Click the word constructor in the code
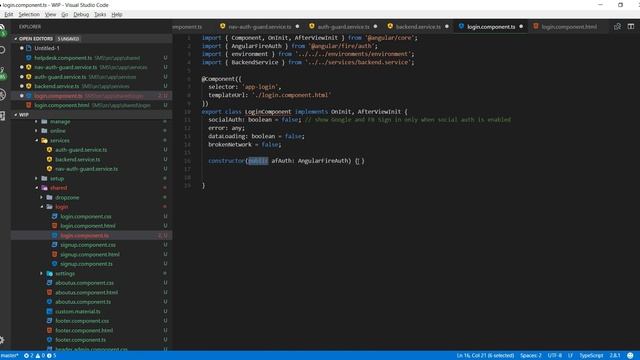Viewport: 640px width, 360px height. click(x=226, y=161)
